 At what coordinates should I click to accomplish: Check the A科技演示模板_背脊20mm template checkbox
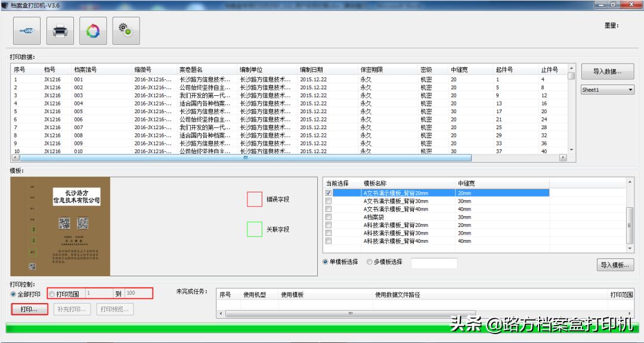click(328, 225)
